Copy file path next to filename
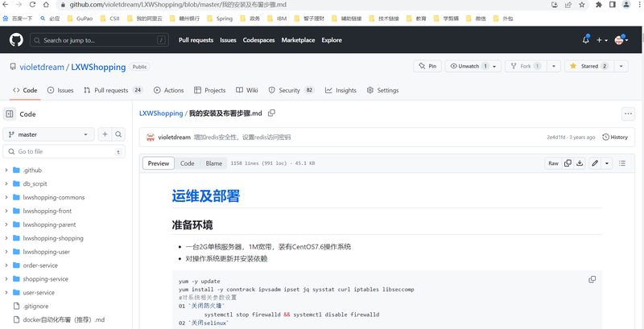 click(x=271, y=114)
